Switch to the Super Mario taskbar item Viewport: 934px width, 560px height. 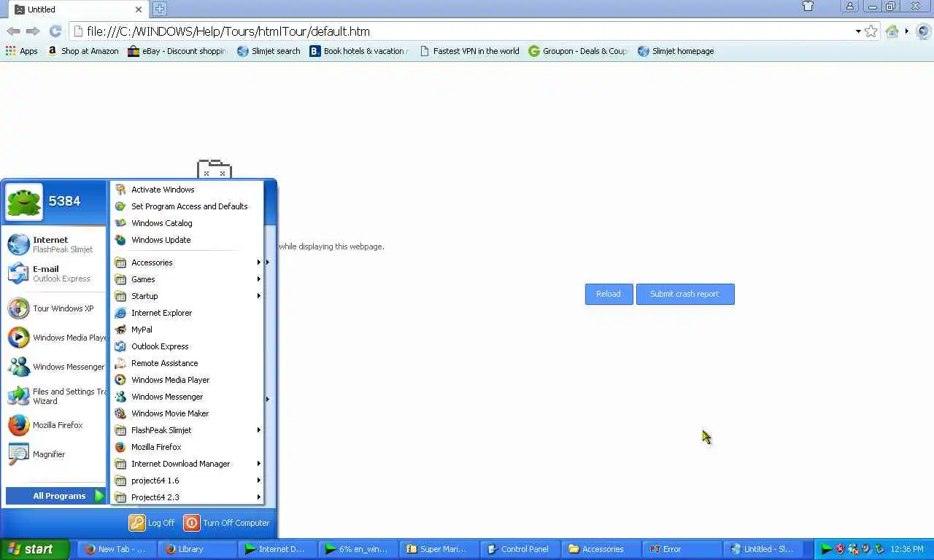click(439, 549)
